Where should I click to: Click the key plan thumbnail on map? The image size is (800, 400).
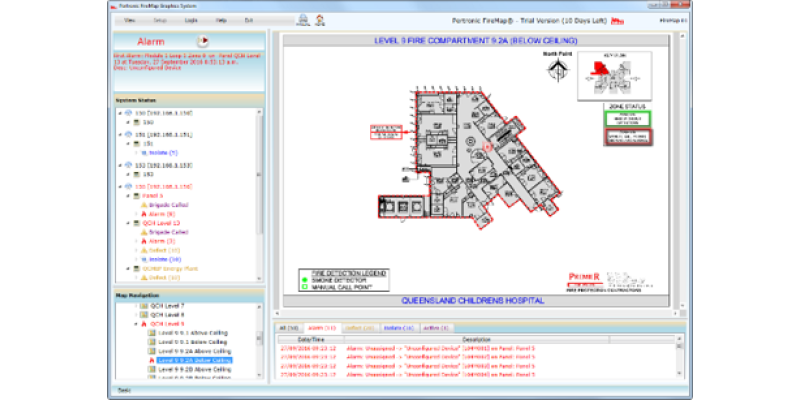(614, 76)
